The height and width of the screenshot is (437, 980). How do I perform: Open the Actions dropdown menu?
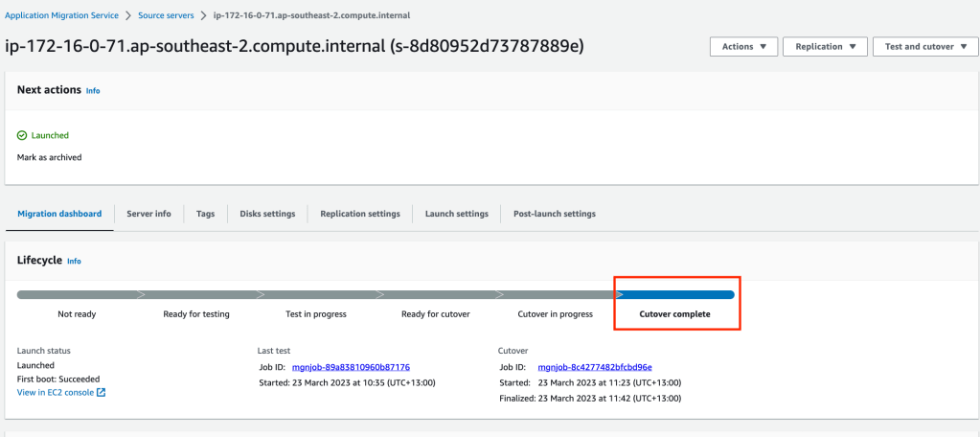click(x=743, y=47)
